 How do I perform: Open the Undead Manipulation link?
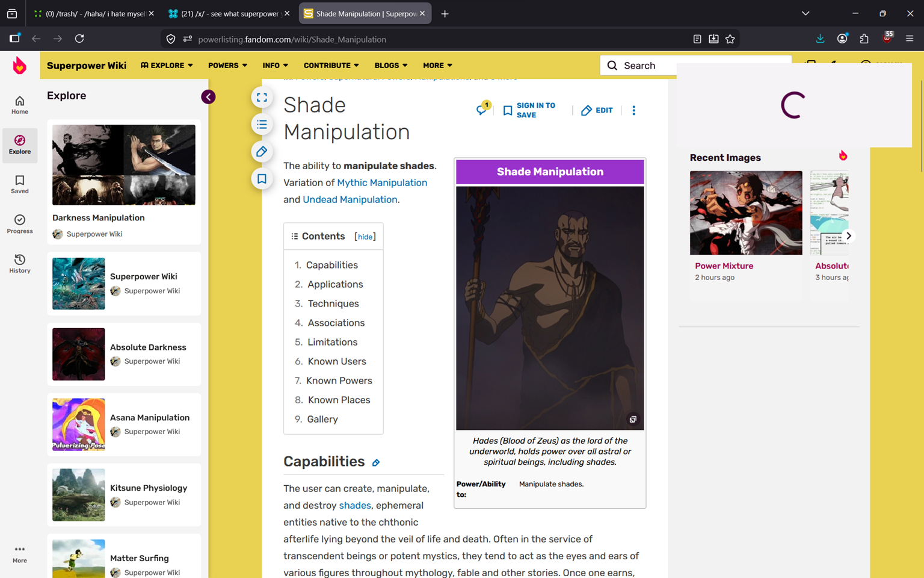(x=350, y=199)
